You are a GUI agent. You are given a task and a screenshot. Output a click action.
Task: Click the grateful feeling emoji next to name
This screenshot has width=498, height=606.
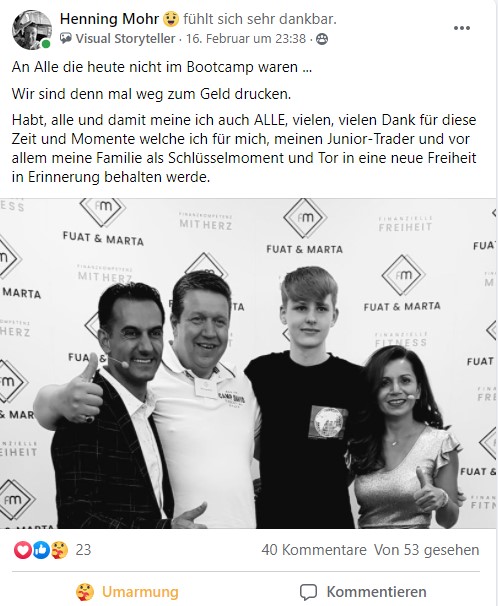pos(171,19)
